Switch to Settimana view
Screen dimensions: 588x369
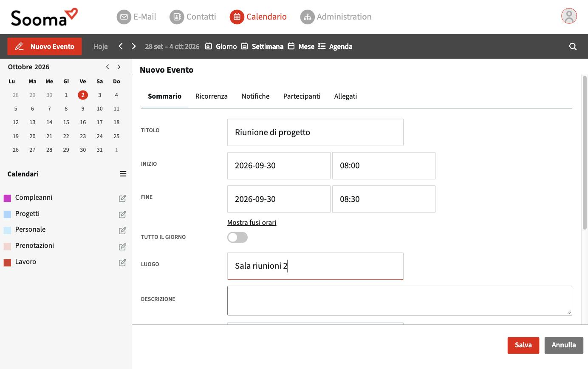coord(262,46)
